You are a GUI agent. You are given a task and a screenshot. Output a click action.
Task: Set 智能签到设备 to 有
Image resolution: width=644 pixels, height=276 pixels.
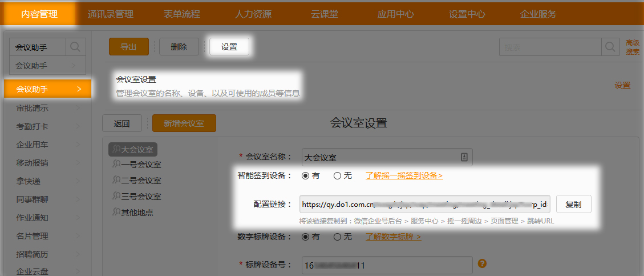pos(305,175)
